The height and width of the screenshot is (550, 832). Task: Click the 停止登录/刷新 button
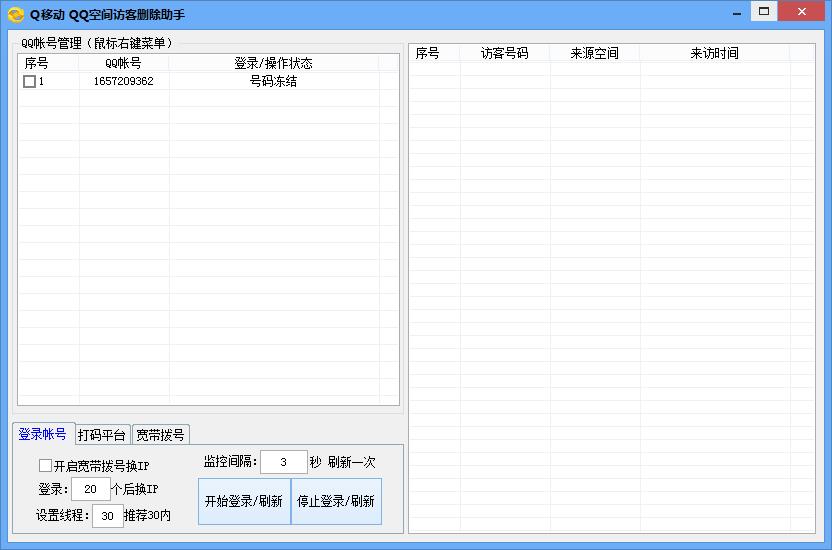[x=336, y=501]
